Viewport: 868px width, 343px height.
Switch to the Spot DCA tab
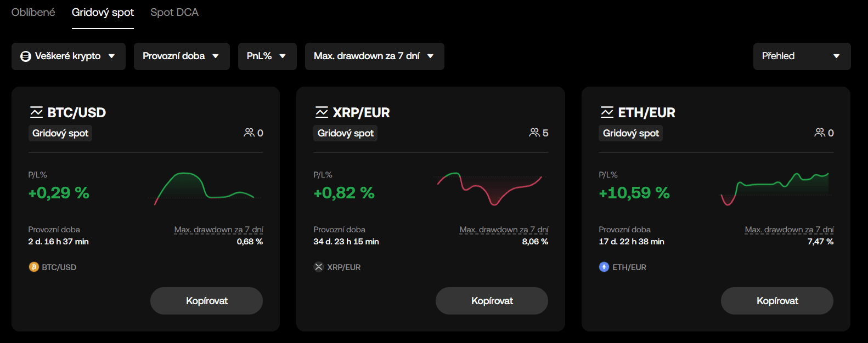174,12
